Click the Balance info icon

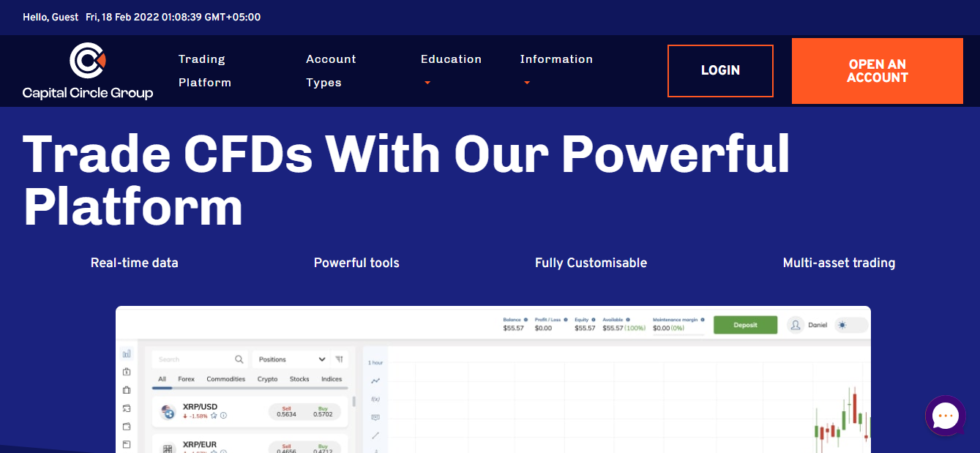pos(525,320)
